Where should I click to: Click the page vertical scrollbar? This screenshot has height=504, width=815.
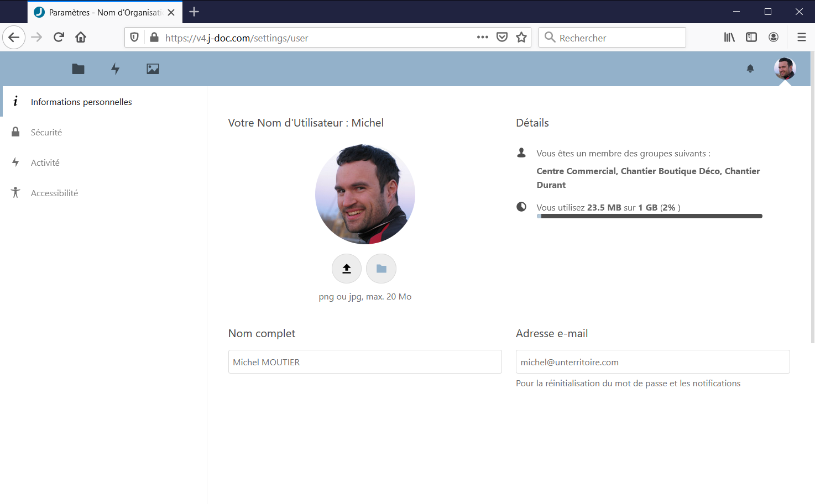[x=812, y=198]
